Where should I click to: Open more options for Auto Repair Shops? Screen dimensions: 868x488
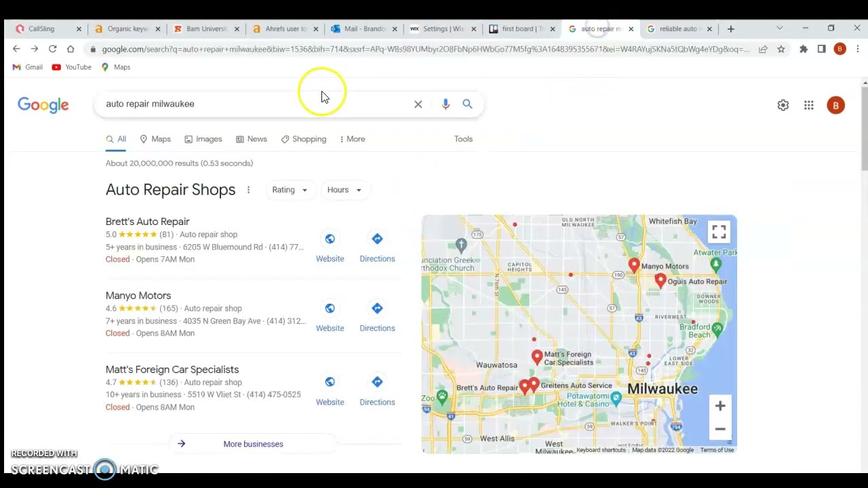click(248, 190)
